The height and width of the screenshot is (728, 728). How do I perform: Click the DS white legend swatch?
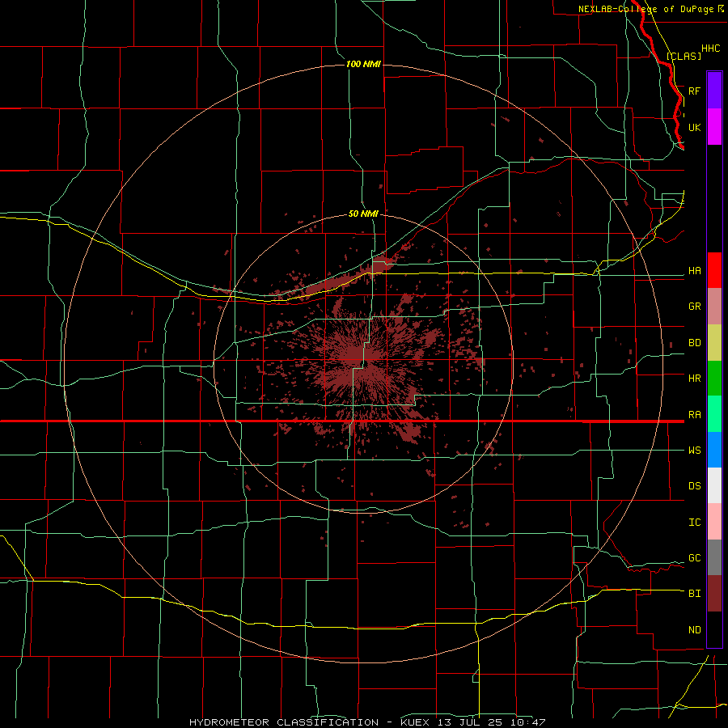[x=714, y=485]
